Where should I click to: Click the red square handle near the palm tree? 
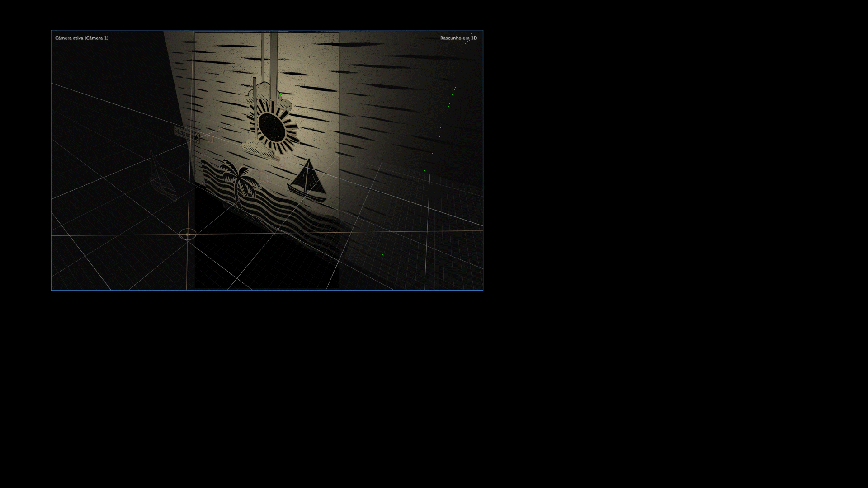click(264, 178)
